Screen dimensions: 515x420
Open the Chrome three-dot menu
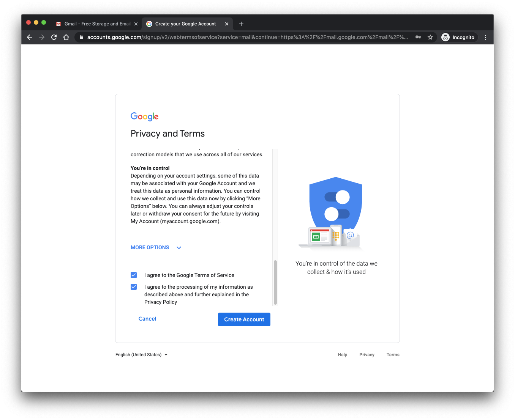[x=485, y=37]
